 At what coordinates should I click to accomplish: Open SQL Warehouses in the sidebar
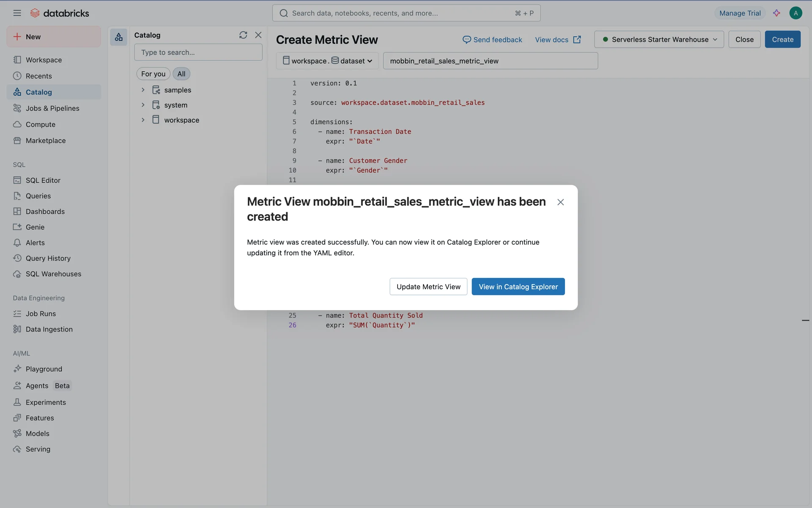click(x=53, y=274)
